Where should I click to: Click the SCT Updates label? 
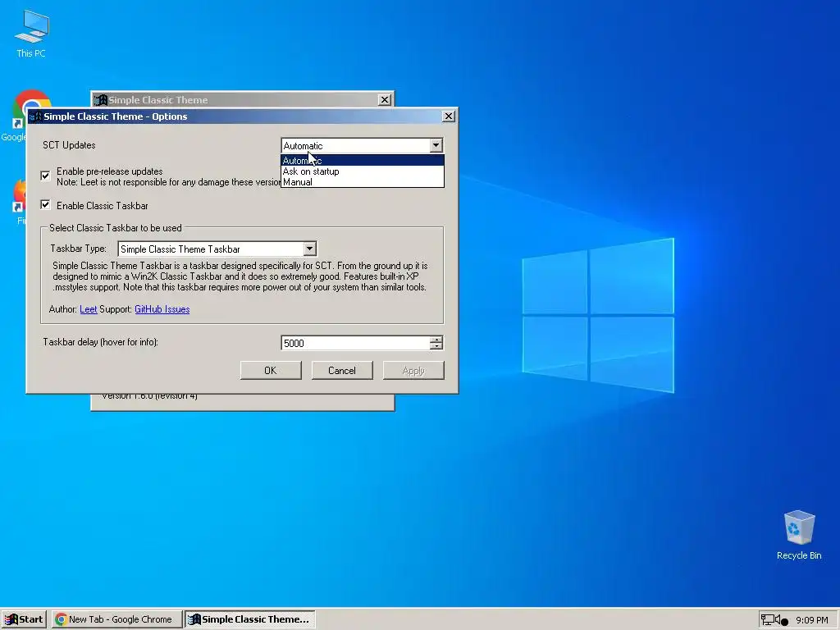tap(69, 145)
